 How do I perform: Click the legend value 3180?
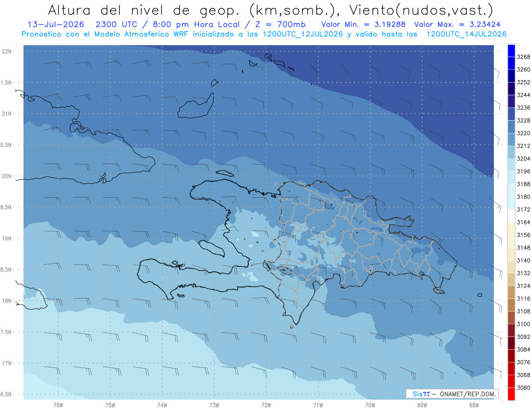point(524,197)
